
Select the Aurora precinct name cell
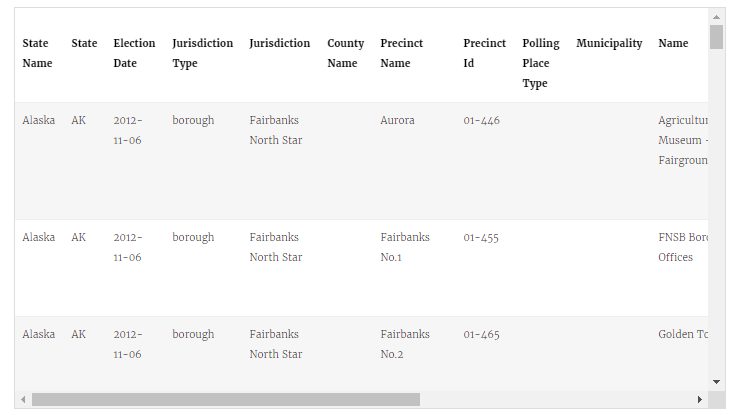[x=397, y=120]
